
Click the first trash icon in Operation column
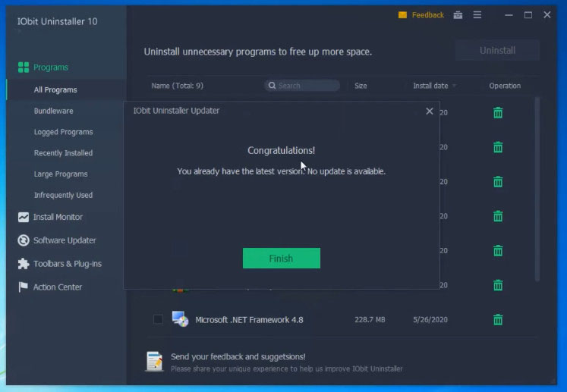click(x=498, y=113)
